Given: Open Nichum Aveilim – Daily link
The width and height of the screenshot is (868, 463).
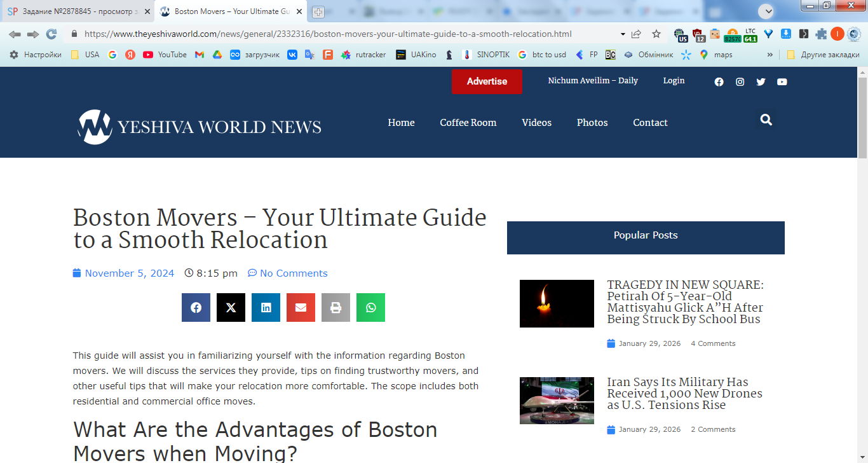Looking at the screenshot, I should coord(593,81).
